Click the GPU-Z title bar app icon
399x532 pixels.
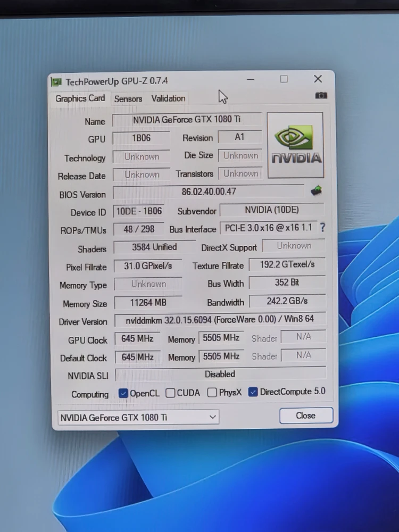tap(56, 82)
